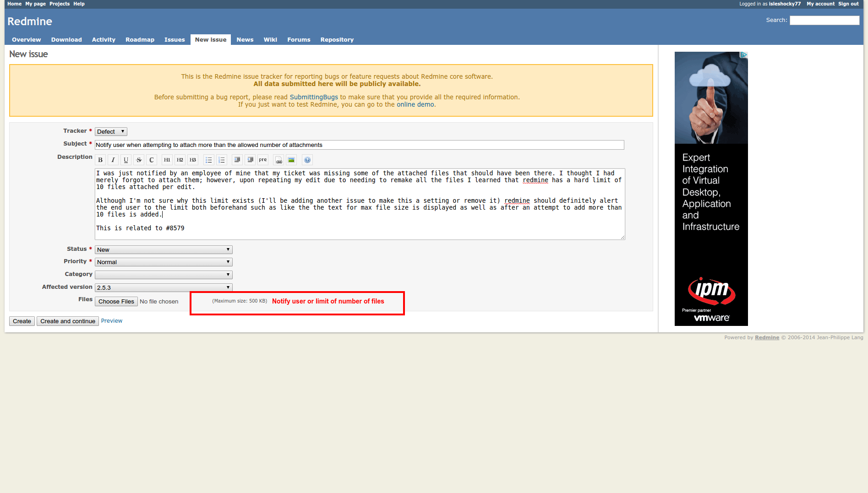The image size is (868, 493).
Task: Switch to the Activity tab
Action: click(x=104, y=40)
